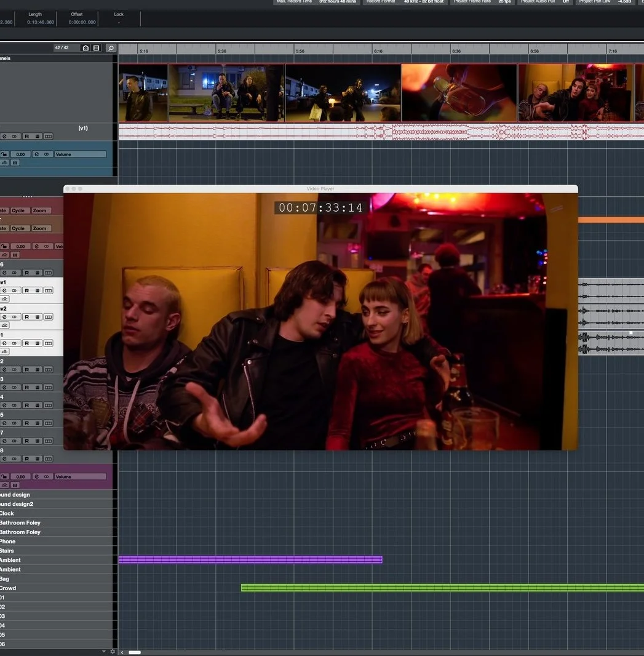Open the Volume parameter dropdown on the purple track
The width and height of the screenshot is (644, 656).
(x=80, y=477)
